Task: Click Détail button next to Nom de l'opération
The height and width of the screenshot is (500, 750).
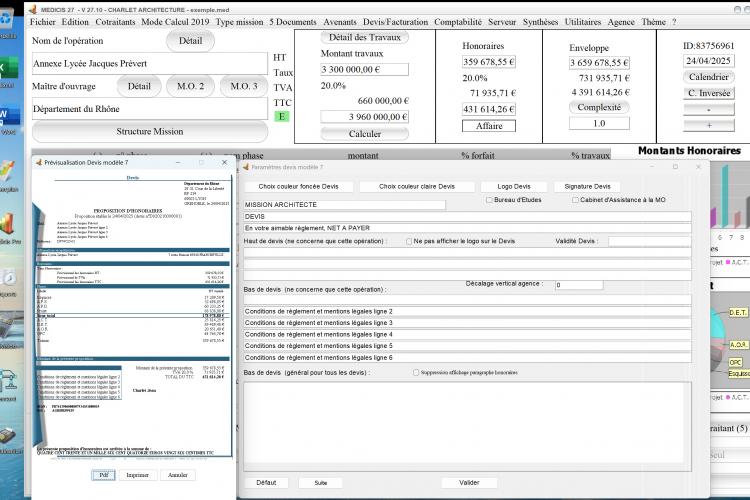Action: [x=190, y=41]
